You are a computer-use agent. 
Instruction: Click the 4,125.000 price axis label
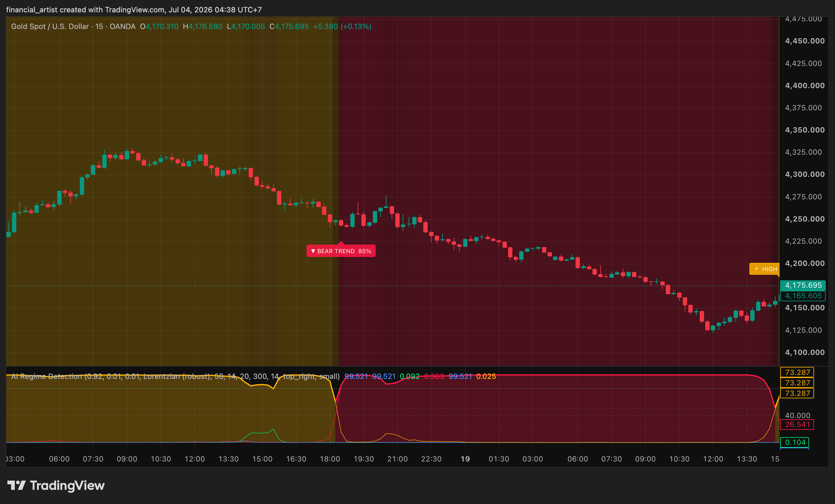point(804,330)
